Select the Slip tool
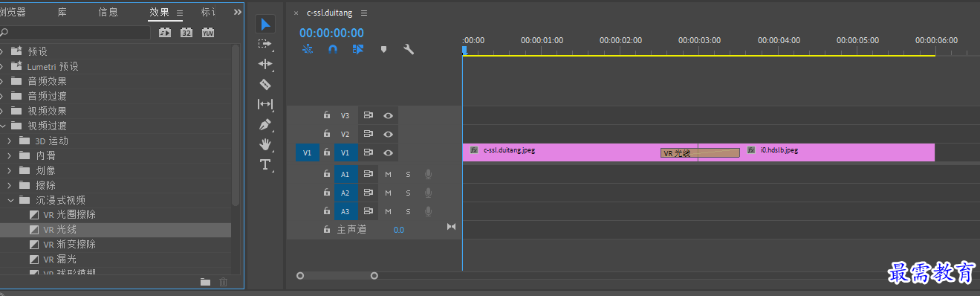This screenshot has width=980, height=296. pos(265,104)
